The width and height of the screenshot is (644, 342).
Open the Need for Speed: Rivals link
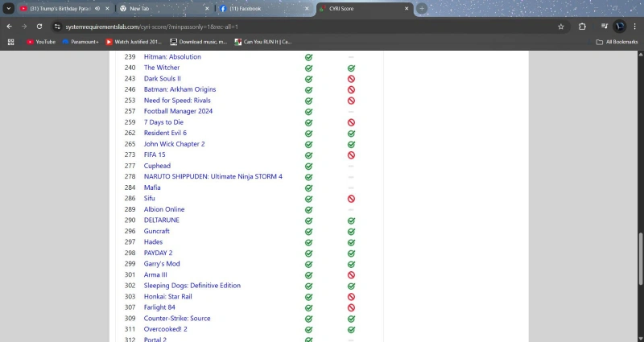(177, 100)
